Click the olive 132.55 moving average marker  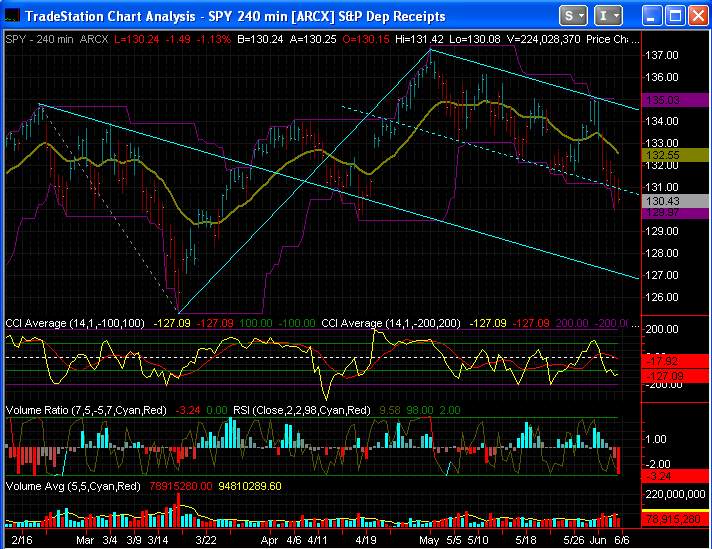(675, 155)
